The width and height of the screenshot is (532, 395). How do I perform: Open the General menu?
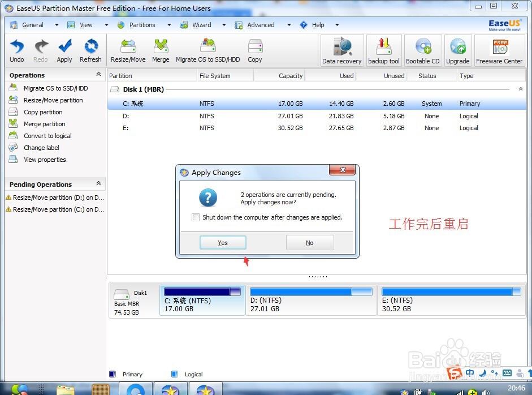coord(33,25)
